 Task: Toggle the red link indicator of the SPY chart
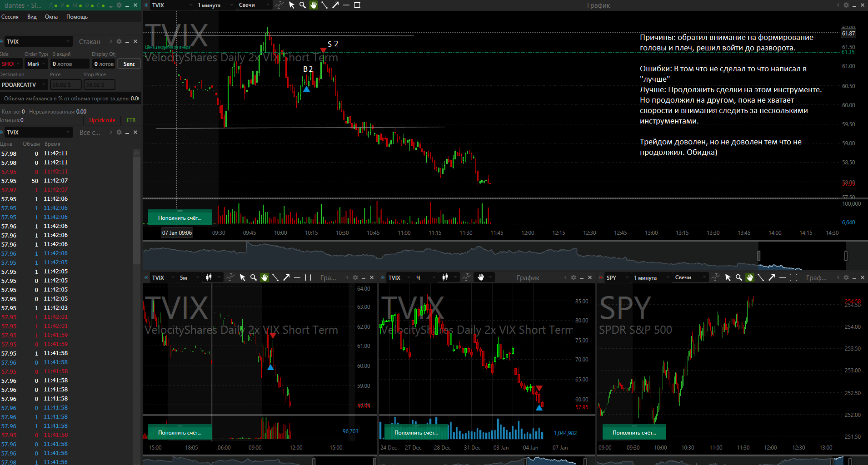pos(601,277)
